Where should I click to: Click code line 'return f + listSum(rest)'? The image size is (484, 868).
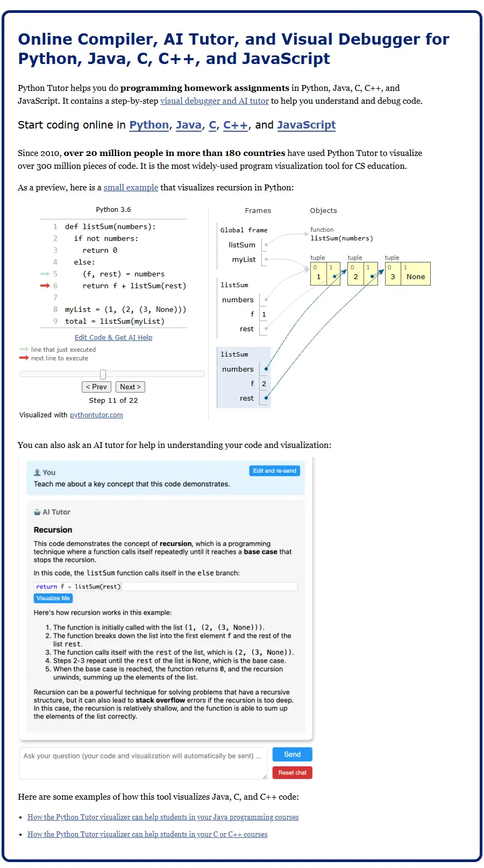tap(134, 286)
